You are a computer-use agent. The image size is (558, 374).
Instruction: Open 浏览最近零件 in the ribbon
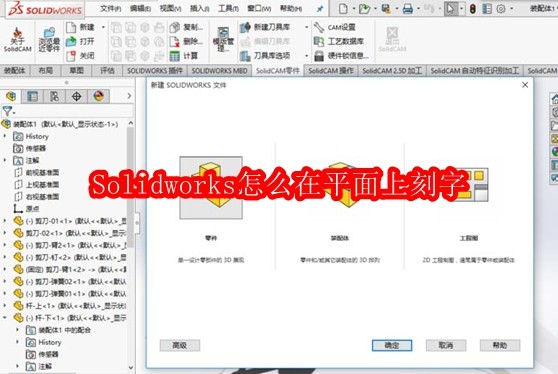click(49, 40)
